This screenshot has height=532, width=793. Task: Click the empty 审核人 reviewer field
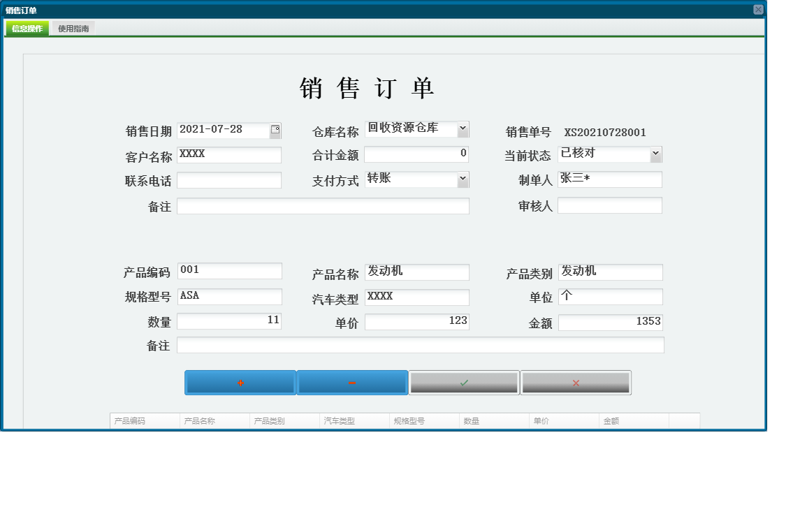(609, 205)
